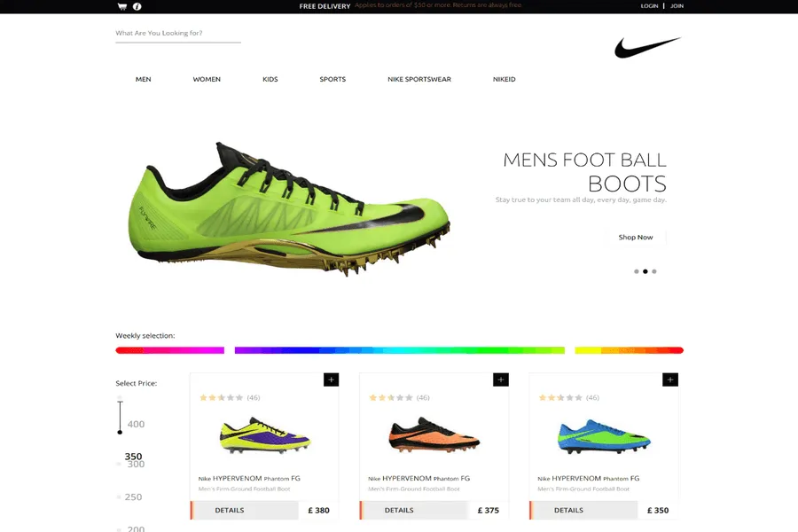This screenshot has width=798, height=532.
Task: Select the first carousel dot
Action: 636,271
